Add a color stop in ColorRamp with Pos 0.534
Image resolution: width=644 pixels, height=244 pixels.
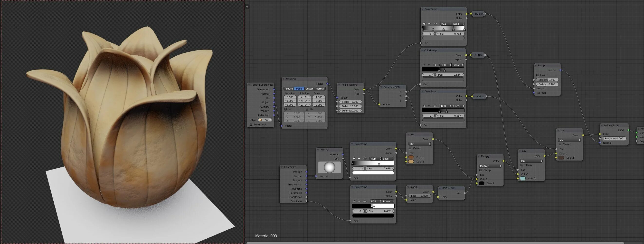pos(424,65)
